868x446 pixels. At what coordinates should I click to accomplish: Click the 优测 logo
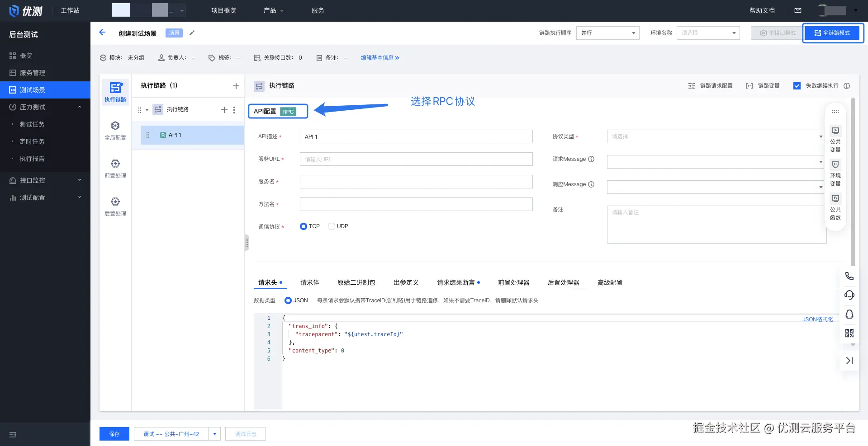[26, 11]
